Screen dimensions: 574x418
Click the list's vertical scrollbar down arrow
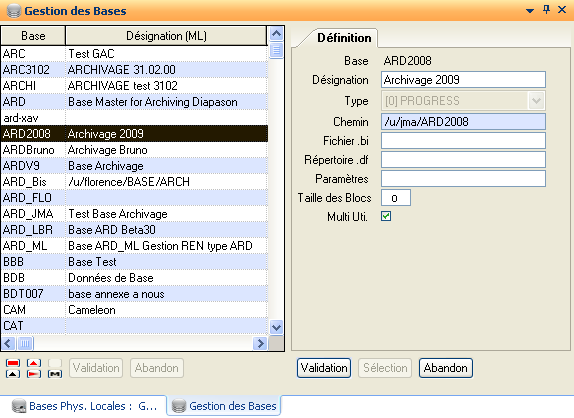(x=276, y=327)
